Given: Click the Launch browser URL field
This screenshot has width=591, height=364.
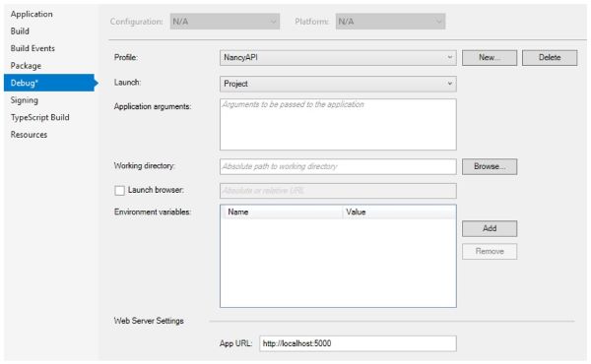Looking at the screenshot, I should [x=338, y=191].
